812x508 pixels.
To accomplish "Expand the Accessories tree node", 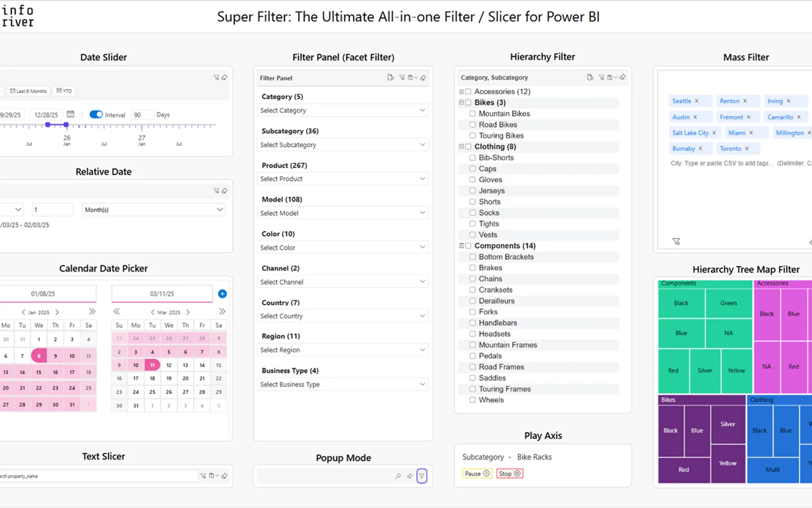I will [x=461, y=92].
